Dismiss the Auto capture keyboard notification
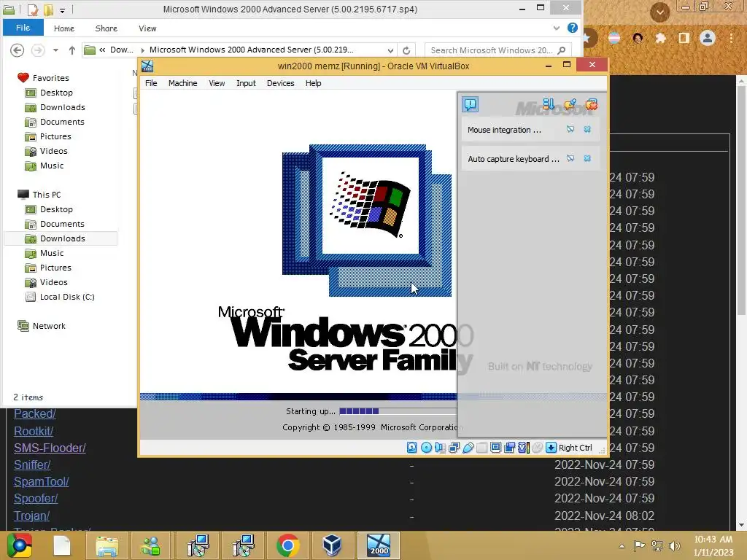The width and height of the screenshot is (747, 560). tap(587, 158)
